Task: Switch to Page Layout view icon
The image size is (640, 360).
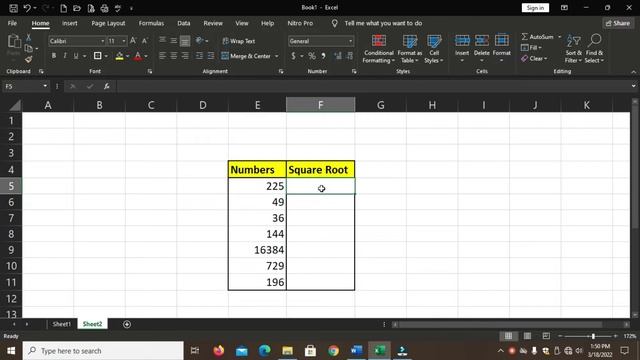Action: [527, 336]
